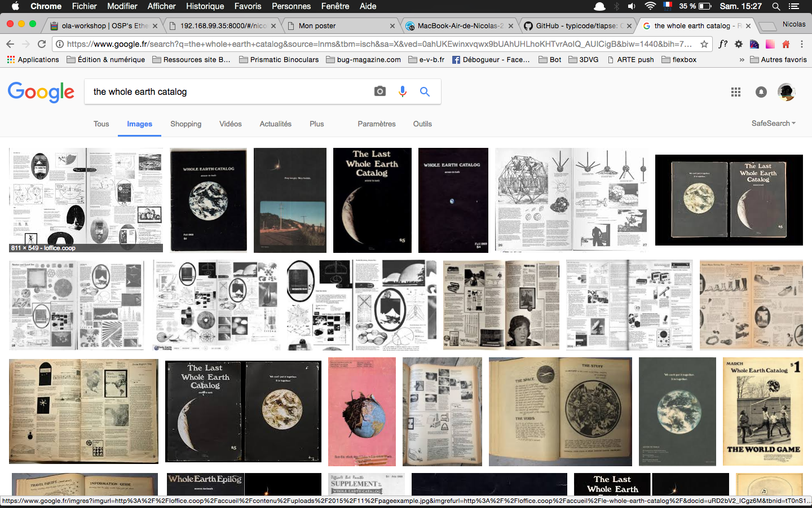
Task: Reload the current page
Action: click(42, 44)
